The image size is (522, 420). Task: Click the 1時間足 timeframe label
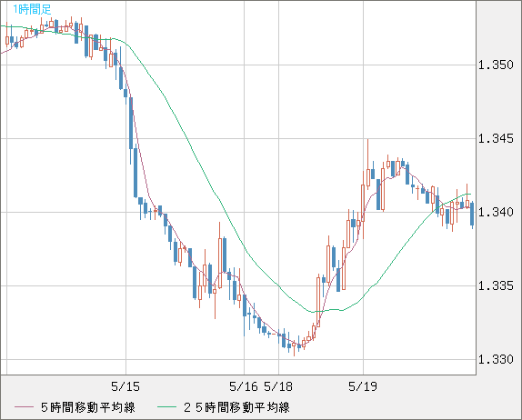tap(32, 9)
